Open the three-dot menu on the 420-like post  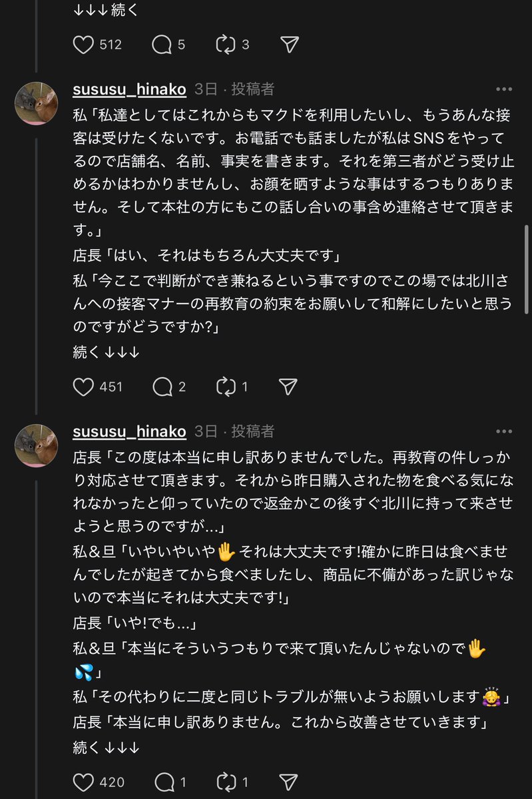point(503,431)
